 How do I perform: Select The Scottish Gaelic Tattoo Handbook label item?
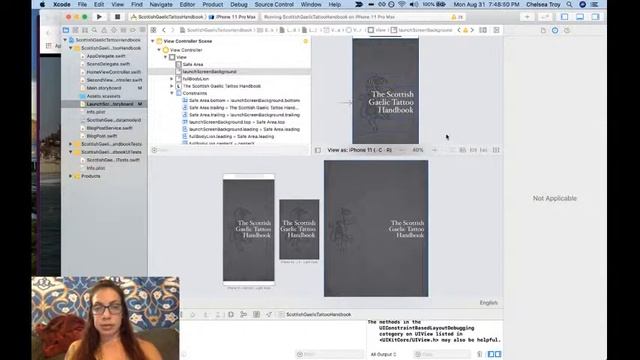222,86
